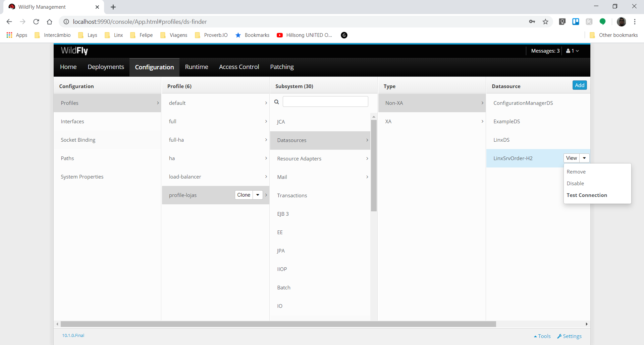
Task: Click the search magnifier icon in Subsystem column
Action: 276,102
